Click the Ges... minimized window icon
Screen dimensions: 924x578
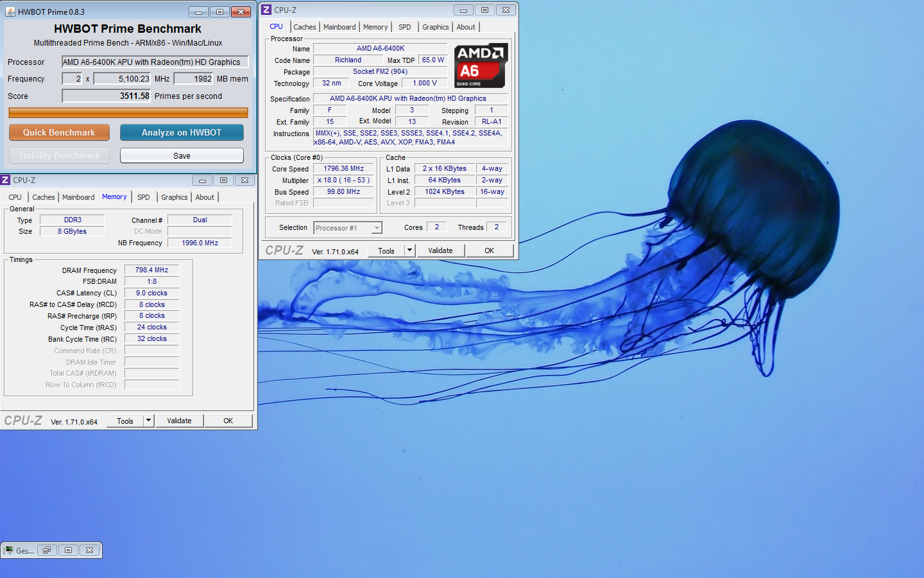click(x=8, y=550)
